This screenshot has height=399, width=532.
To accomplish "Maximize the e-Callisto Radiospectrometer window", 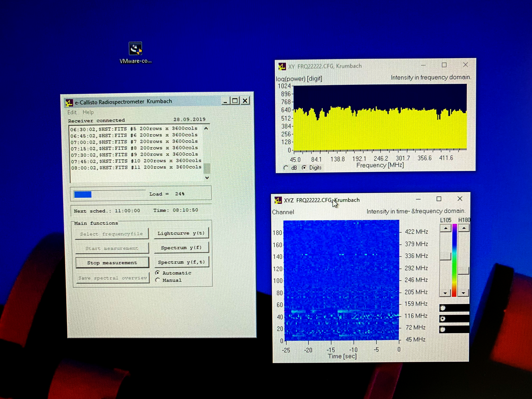I will tap(235, 101).
